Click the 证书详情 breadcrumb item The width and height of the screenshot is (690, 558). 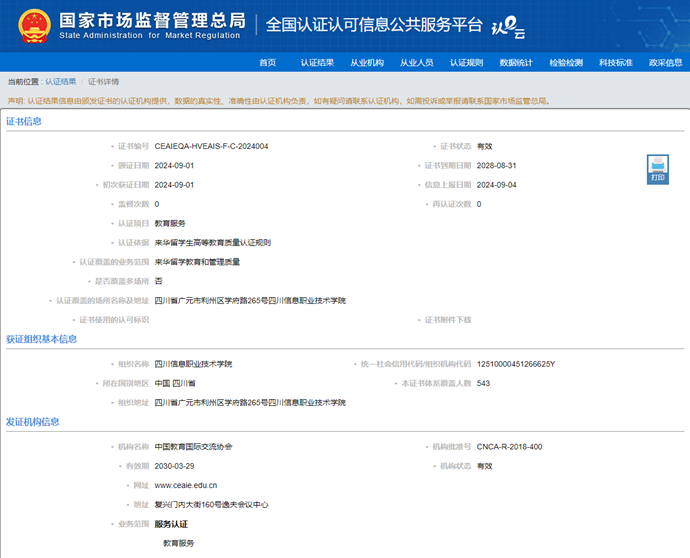tap(103, 81)
